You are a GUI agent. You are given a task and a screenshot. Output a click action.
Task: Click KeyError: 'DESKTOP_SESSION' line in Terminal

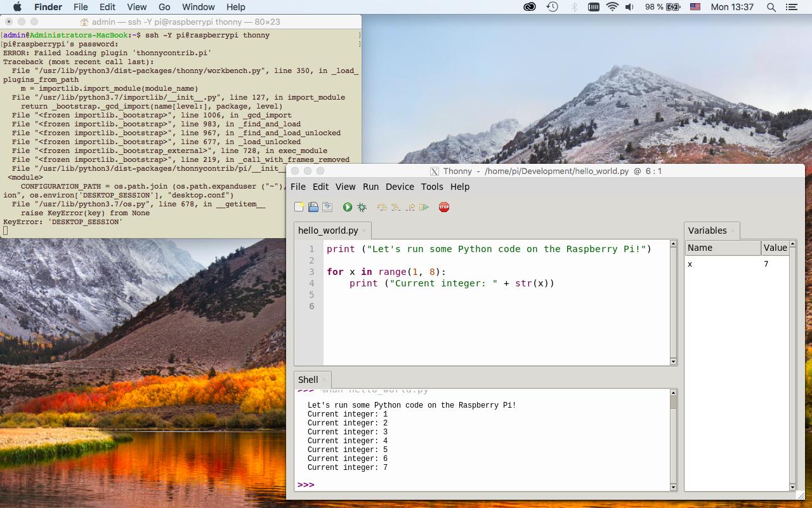coord(63,222)
